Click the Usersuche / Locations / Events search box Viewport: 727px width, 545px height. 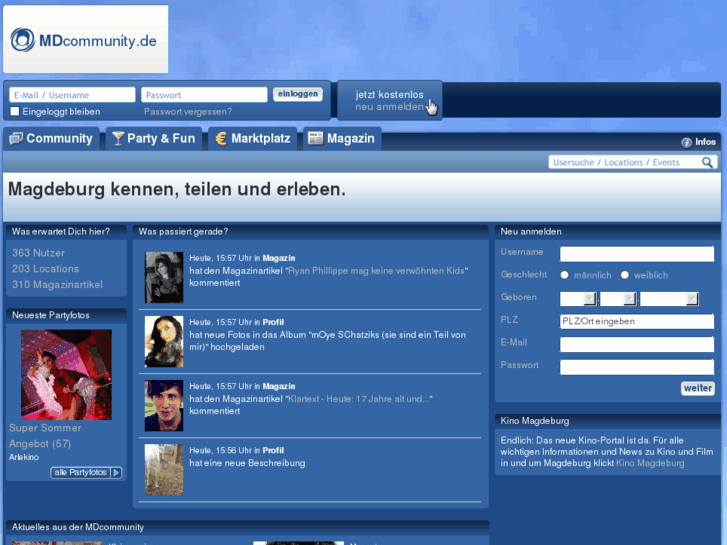(x=625, y=162)
